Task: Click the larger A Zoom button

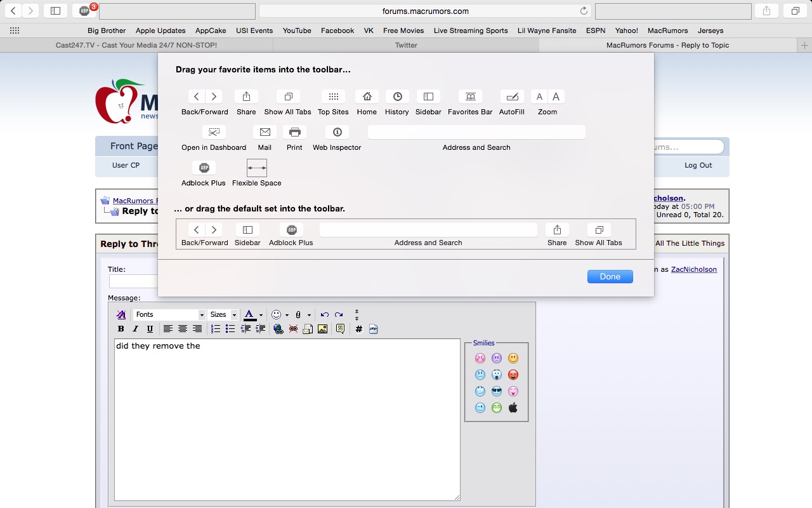Action: tap(556, 97)
